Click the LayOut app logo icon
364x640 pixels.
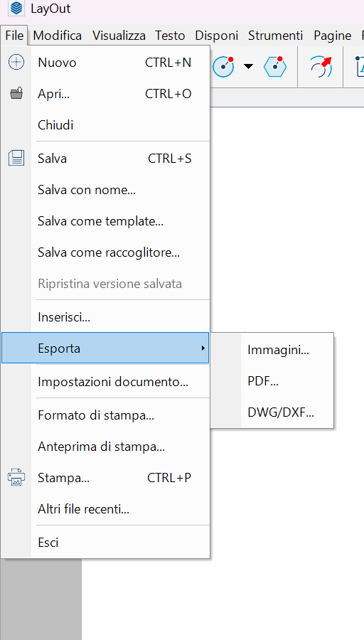coord(17,9)
